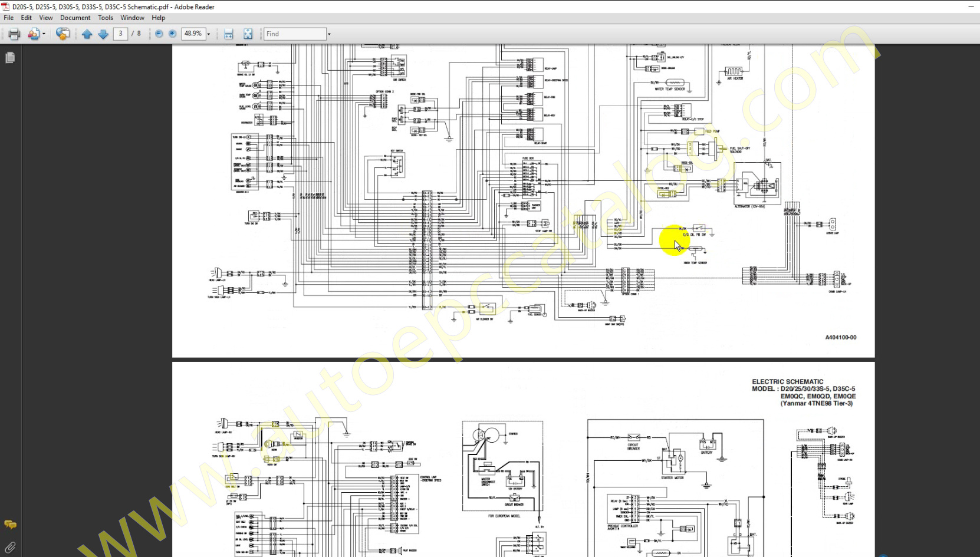
Task: Open the Collaborate tool icon
Action: [x=34, y=34]
